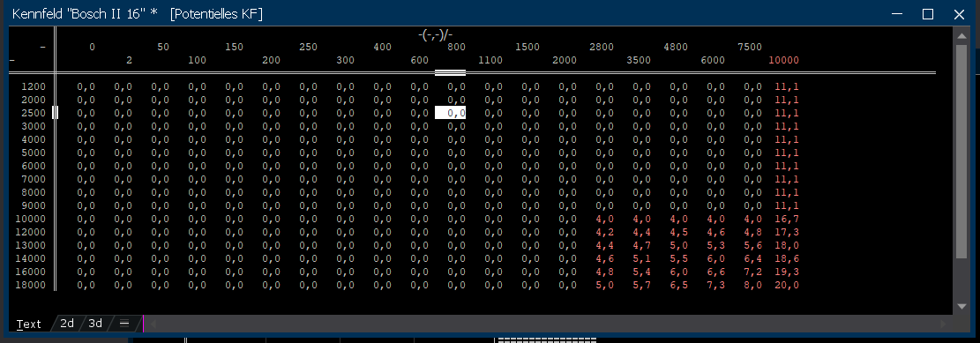
Task: Select column header 4800
Action: coord(676,47)
